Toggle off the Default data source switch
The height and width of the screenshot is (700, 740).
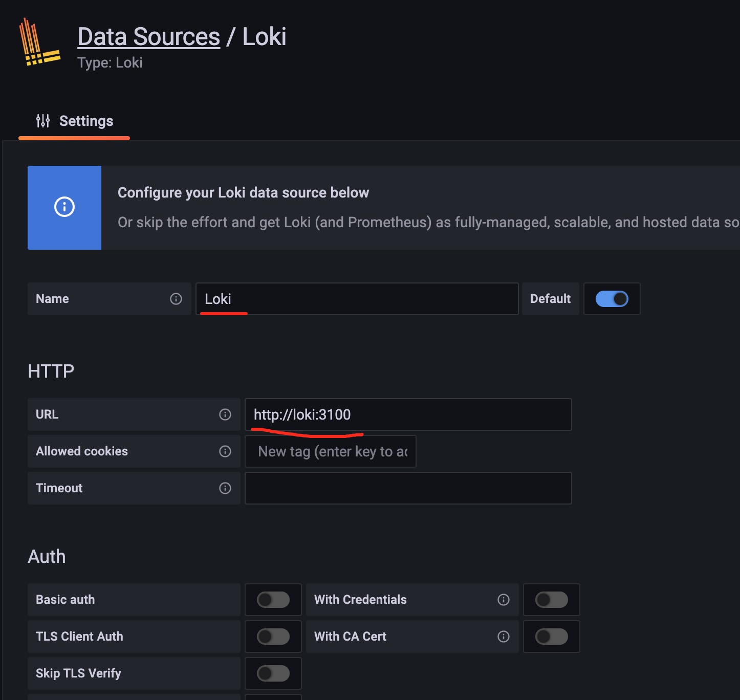click(612, 299)
